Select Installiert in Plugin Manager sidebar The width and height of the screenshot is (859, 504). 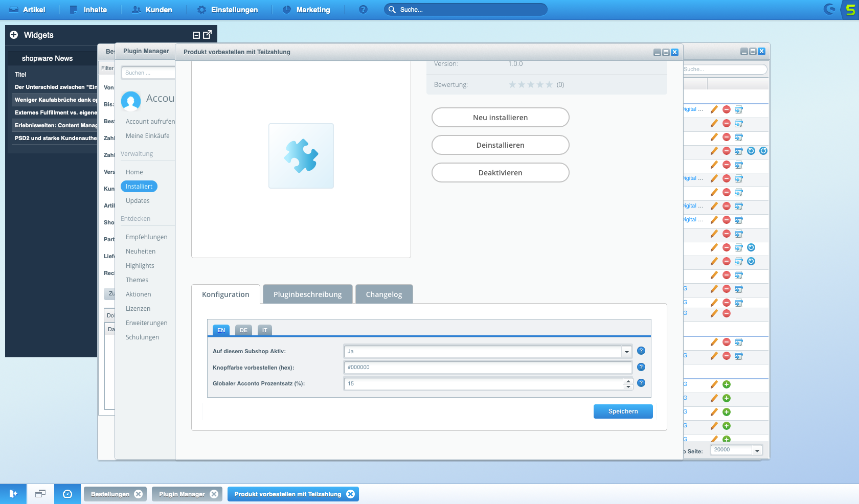(139, 187)
